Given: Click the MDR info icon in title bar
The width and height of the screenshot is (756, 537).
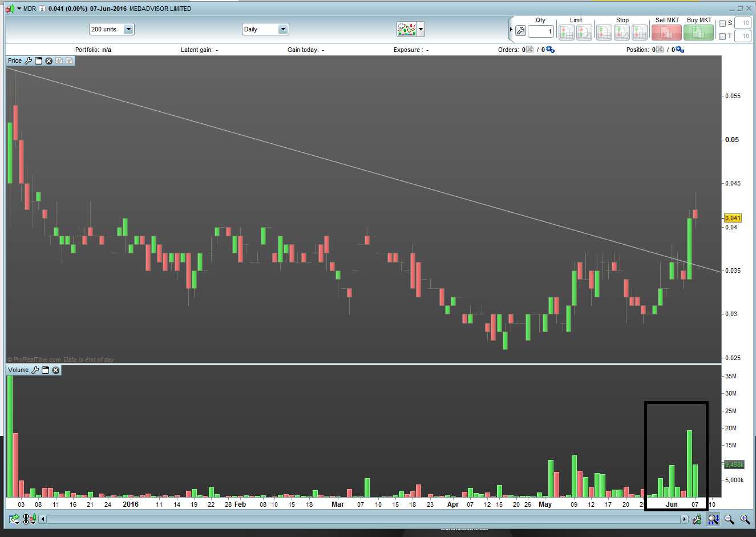Looking at the screenshot, I should [x=42, y=9].
